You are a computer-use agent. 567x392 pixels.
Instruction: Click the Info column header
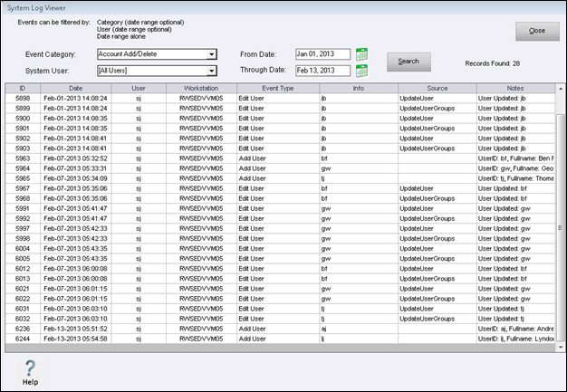(x=358, y=88)
